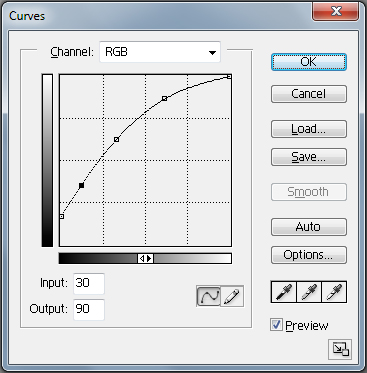This screenshot has width=367, height=373.
Task: Apply Auto curve correction
Action: [x=309, y=227]
